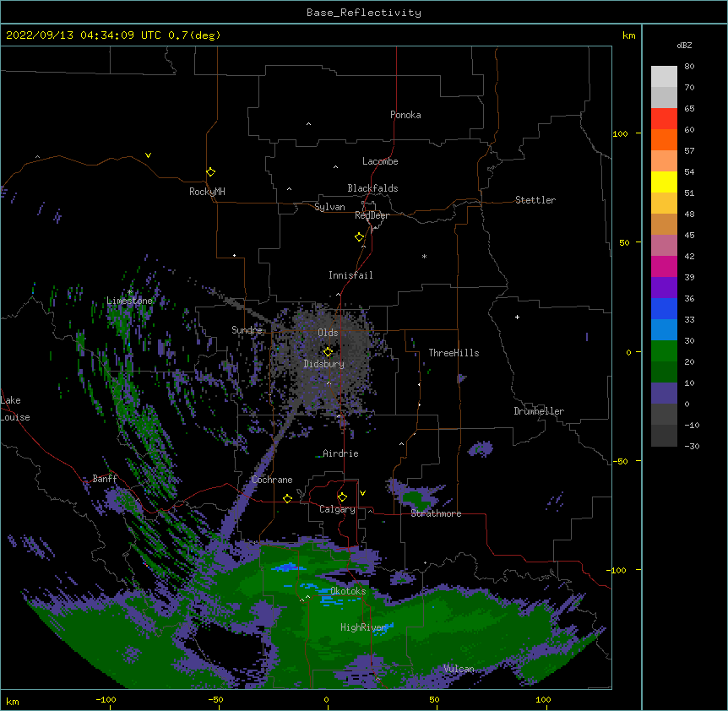728x711 pixels.
Task: Click the 0 tick on the bottom axis
Action: pyautogui.click(x=326, y=699)
